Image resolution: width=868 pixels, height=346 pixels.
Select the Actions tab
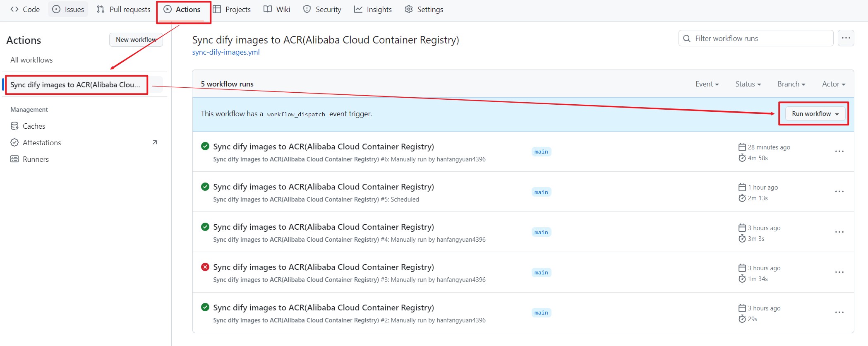[182, 9]
